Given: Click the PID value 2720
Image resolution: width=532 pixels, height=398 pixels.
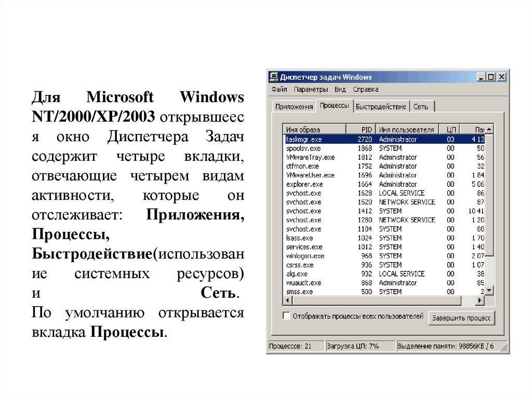Looking at the screenshot, I should click(365, 140).
